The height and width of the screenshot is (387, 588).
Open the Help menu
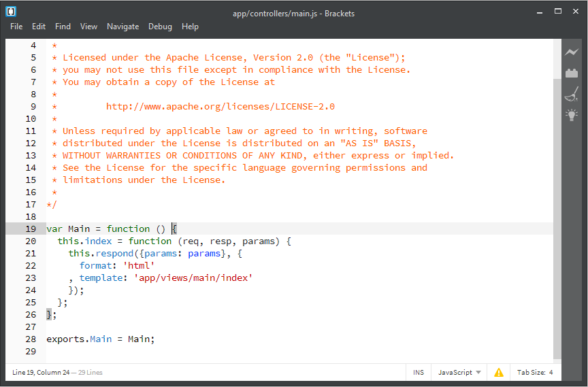[190, 27]
